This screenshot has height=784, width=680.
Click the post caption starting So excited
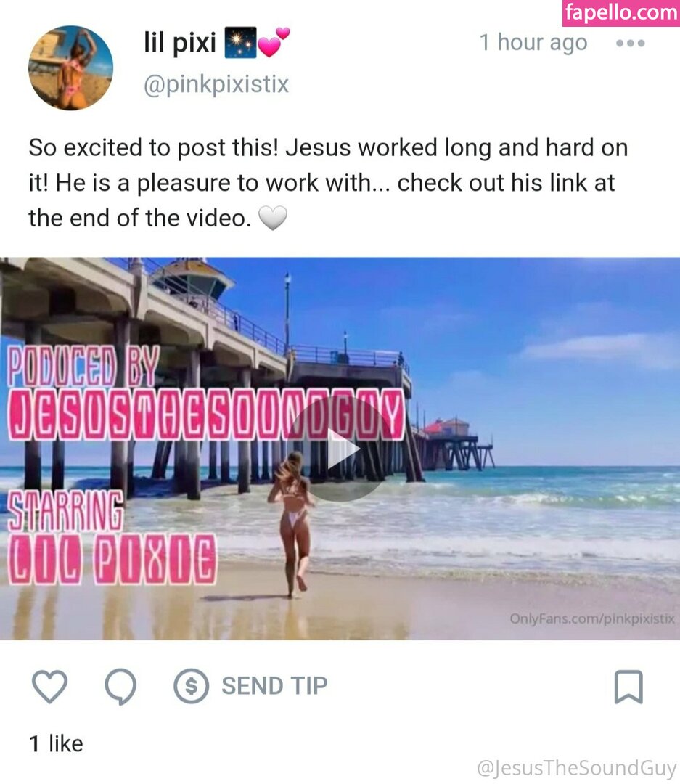pyautogui.click(x=328, y=183)
